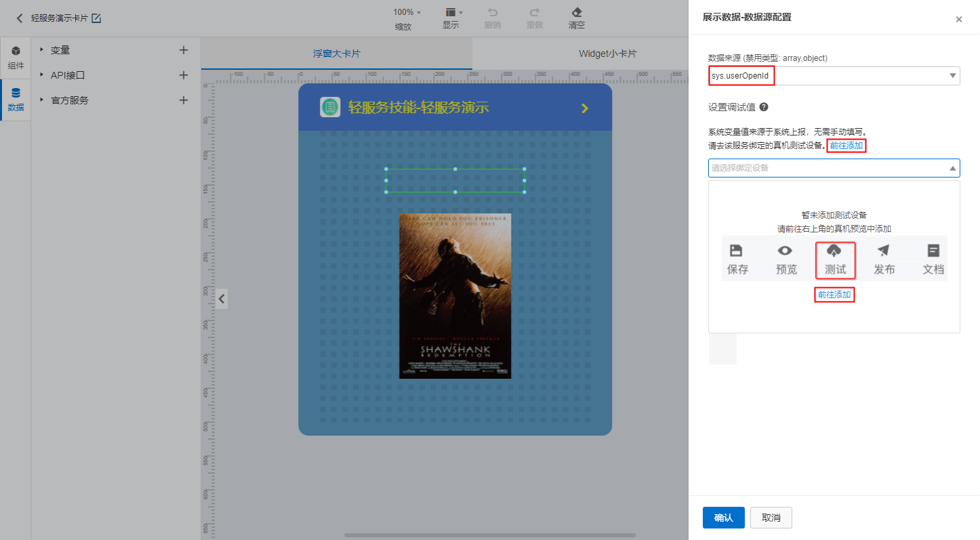Switch to the 组件 sidebar tab

point(16,58)
